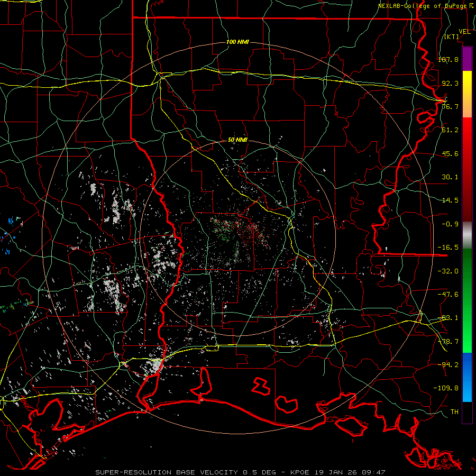The image size is (476, 476).
Task: Select the 30.1 velocity scale value
Action: (x=450, y=177)
